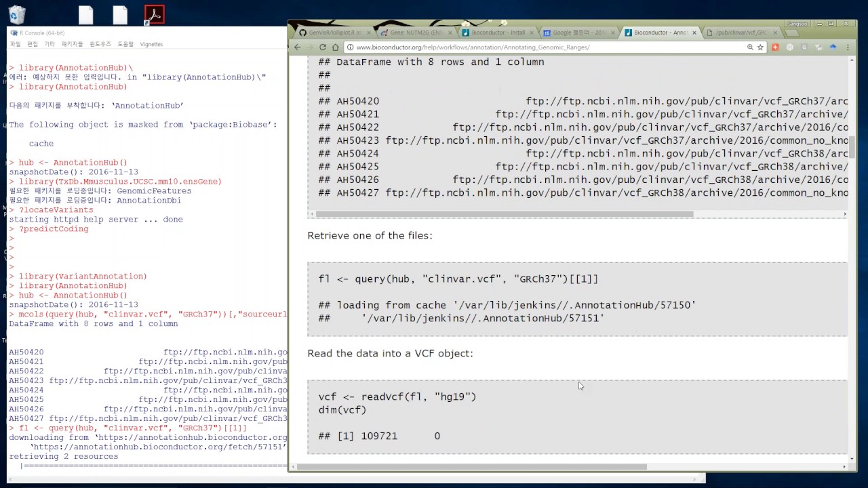Open the 파일 menu in R Console
The width and height of the screenshot is (868, 488).
tap(15, 44)
